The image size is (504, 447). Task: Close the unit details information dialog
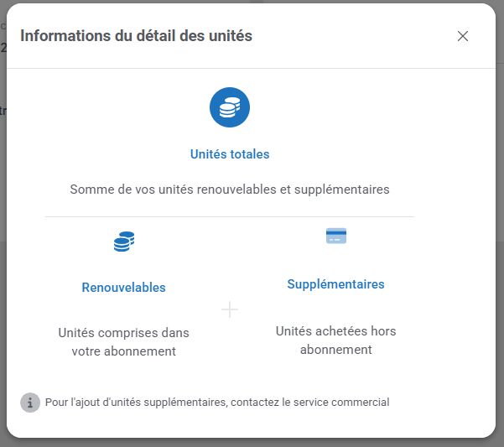coord(463,36)
